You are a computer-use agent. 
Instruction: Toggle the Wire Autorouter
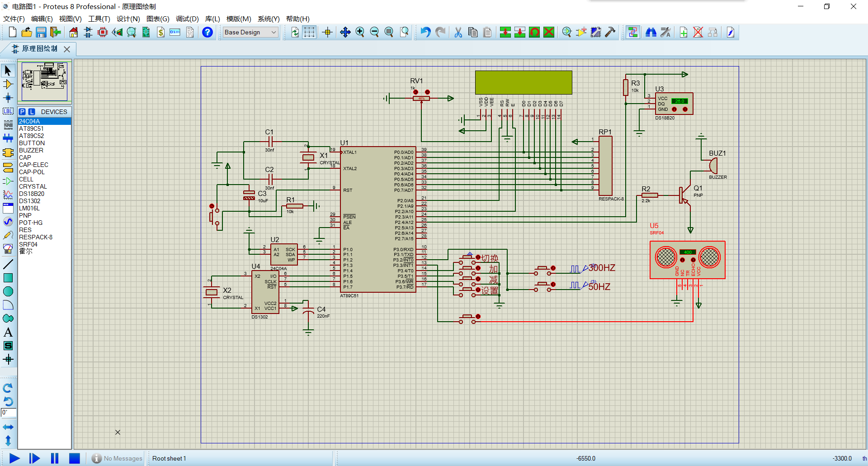click(x=632, y=32)
